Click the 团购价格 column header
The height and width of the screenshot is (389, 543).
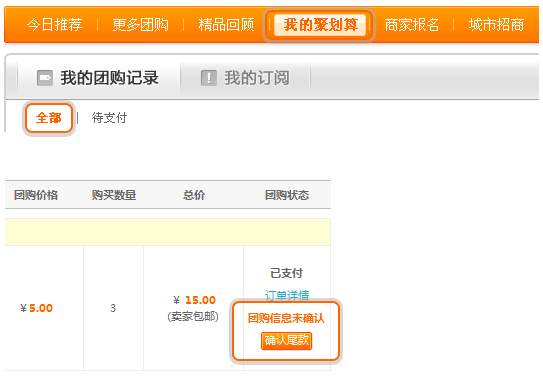(x=36, y=195)
